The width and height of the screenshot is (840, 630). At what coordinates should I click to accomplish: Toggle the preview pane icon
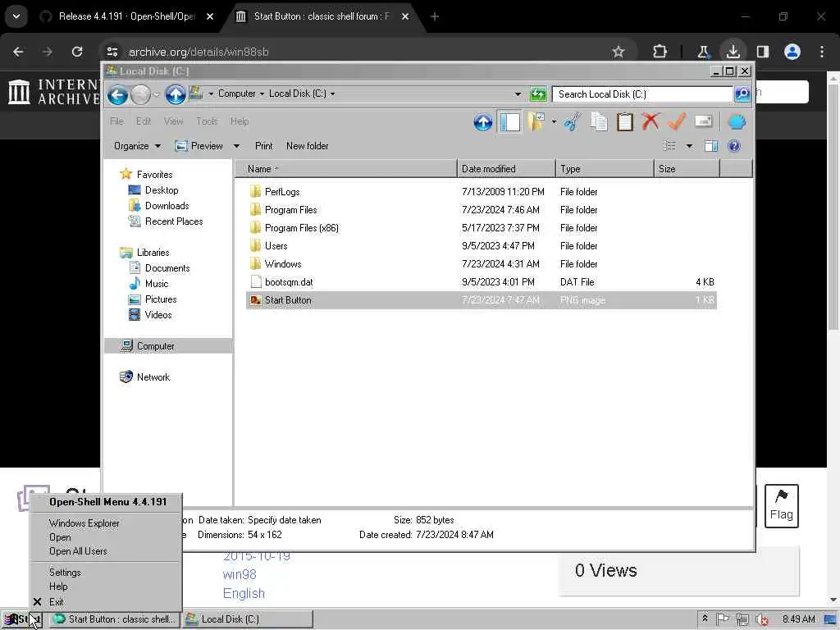tap(711, 146)
